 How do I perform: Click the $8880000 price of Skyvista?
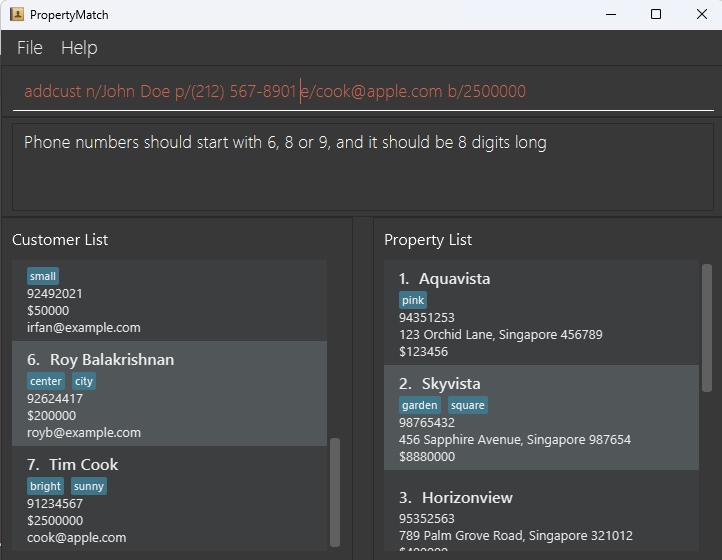tap(427, 457)
